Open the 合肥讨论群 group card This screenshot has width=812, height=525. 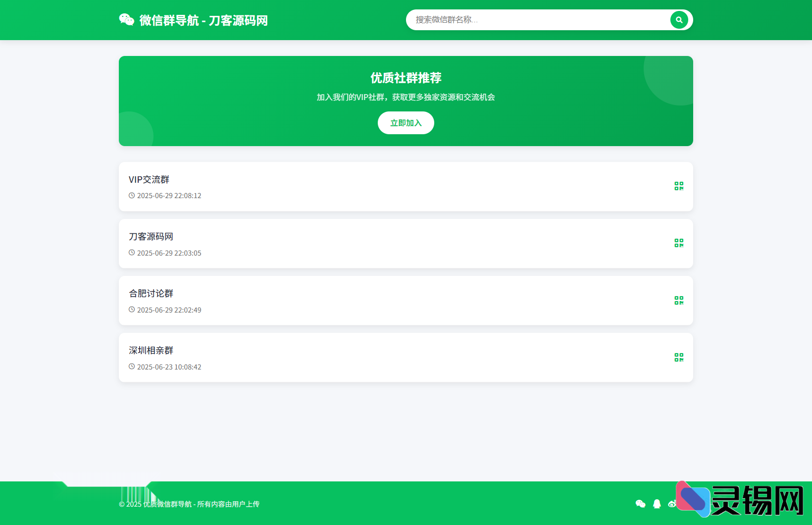(406, 300)
